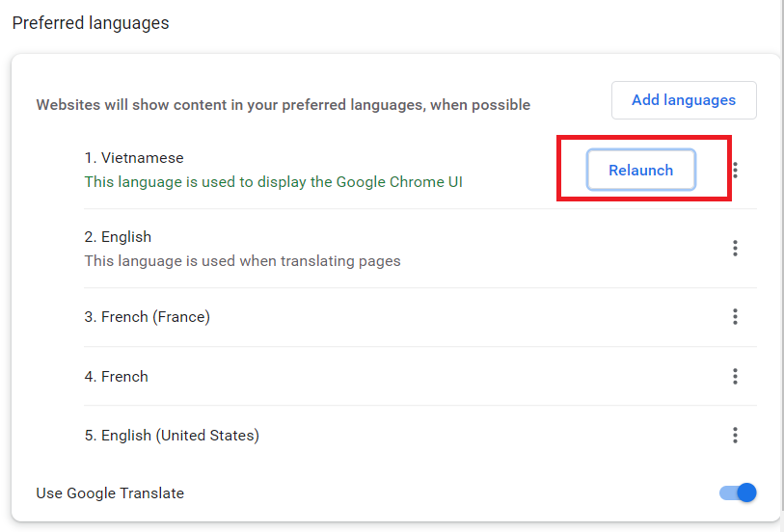Click the Preferred languages heading
Screen dimensions: 784x532
point(91,23)
